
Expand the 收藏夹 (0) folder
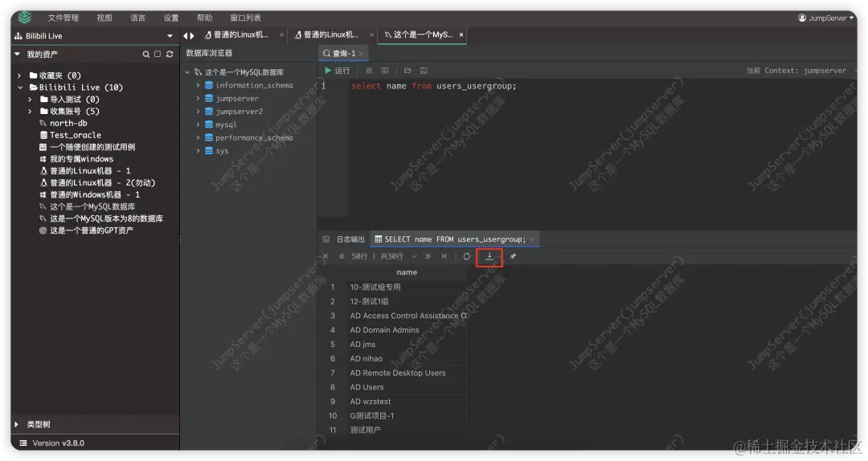tap(19, 75)
